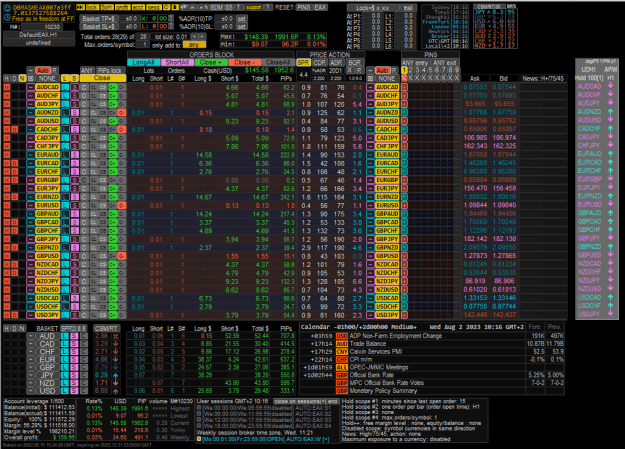Click the cyan LongAll button

pos(143,63)
